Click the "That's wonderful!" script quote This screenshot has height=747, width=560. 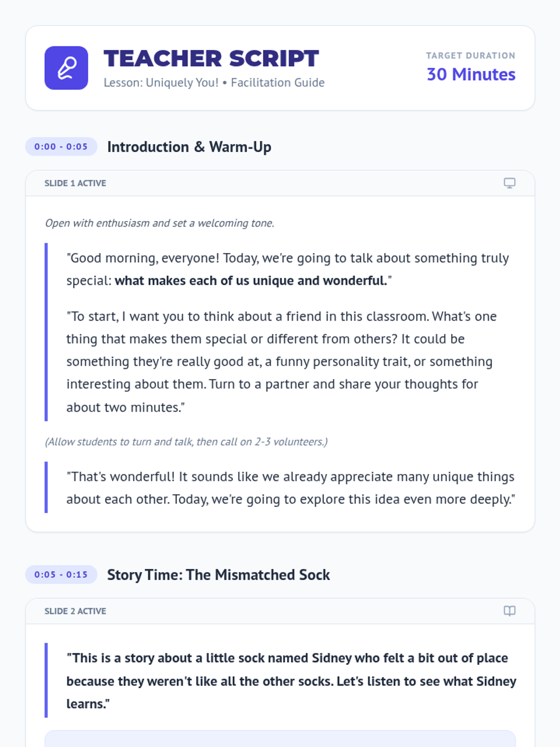[x=290, y=488]
